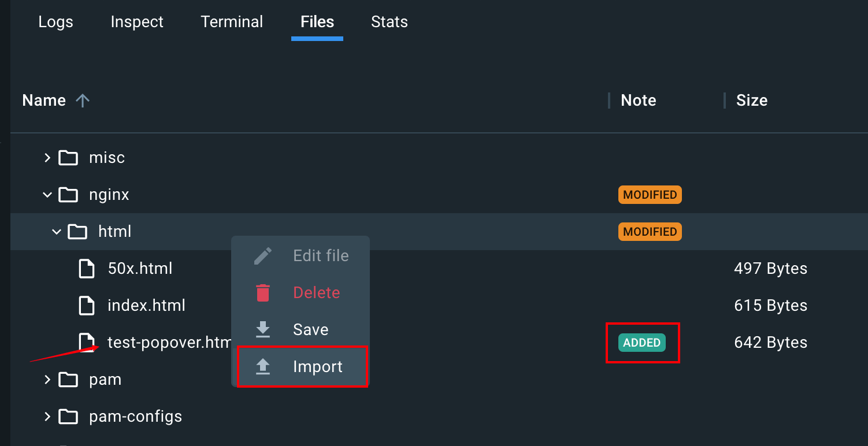Click the MODIFIED badge on the nginx row
This screenshot has width=868, height=446.
pyautogui.click(x=650, y=195)
